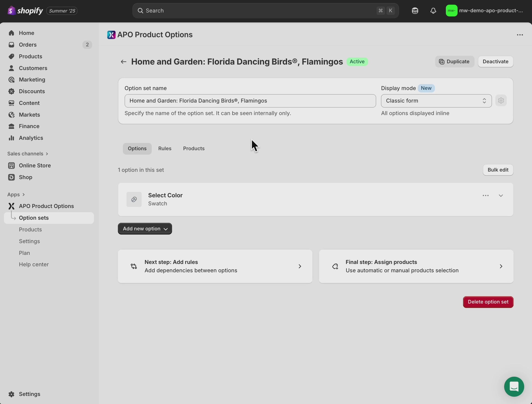Open the Sidekick assistant icon
This screenshot has height=404, width=532.
415,11
